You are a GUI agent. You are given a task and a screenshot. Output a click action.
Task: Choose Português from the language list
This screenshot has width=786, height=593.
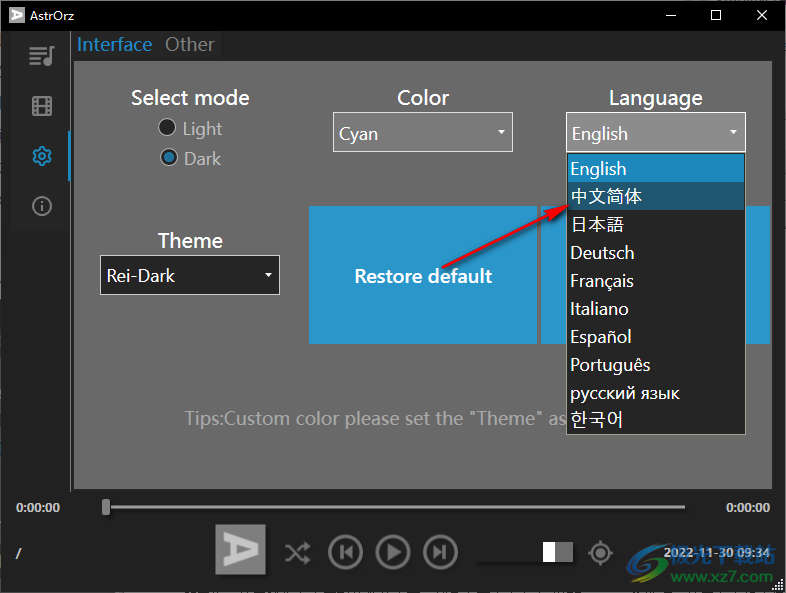(x=656, y=365)
